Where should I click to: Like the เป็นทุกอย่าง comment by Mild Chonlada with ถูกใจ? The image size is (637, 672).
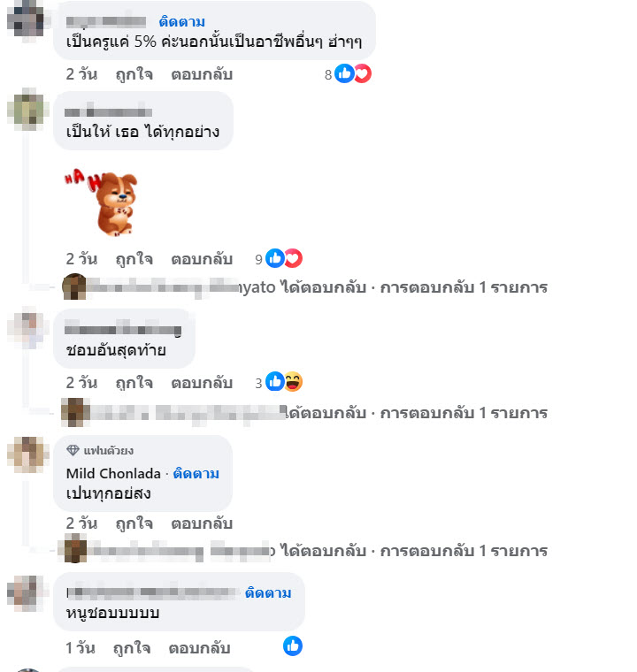coord(134,523)
